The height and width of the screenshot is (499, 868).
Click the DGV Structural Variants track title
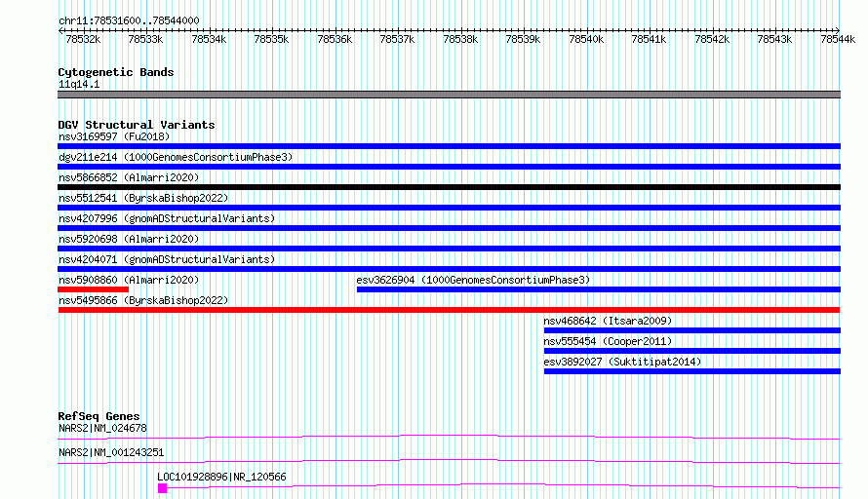[x=137, y=125]
